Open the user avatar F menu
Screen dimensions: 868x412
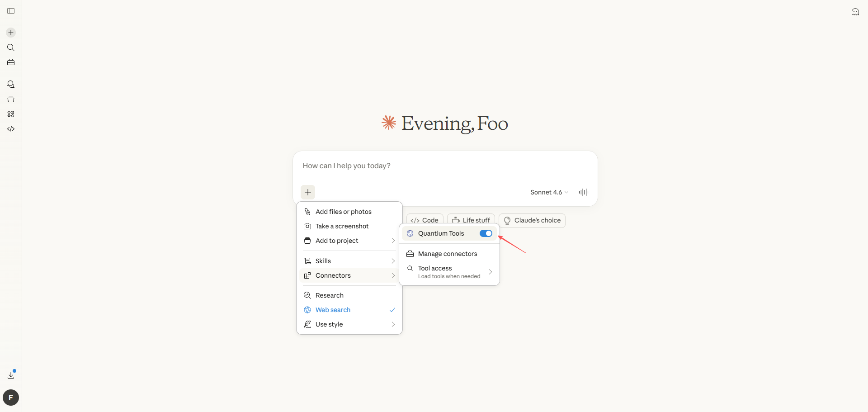coord(11,398)
